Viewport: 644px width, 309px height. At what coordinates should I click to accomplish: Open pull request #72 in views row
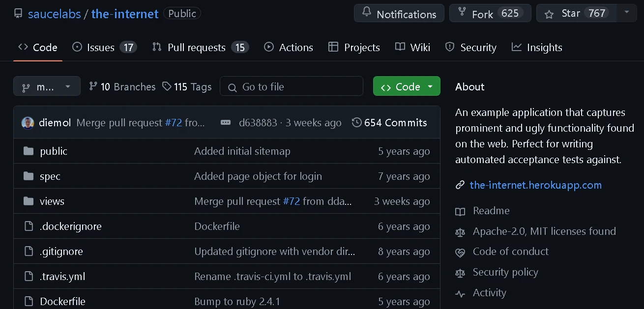292,201
